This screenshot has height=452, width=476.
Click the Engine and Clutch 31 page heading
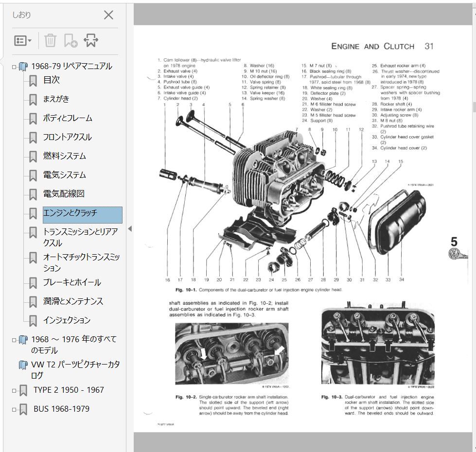[x=382, y=46]
